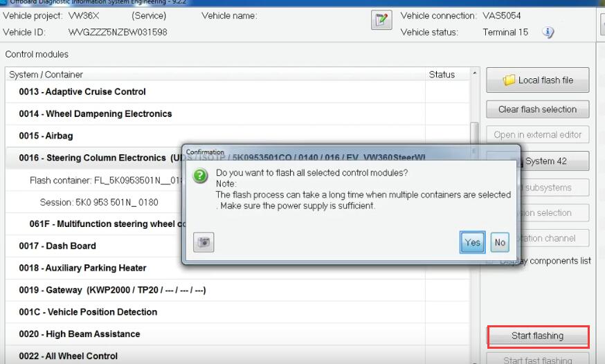605x364 pixels.
Task: Select Session: 5K0 953 501N_ 0180 item
Action: pyautogui.click(x=99, y=203)
